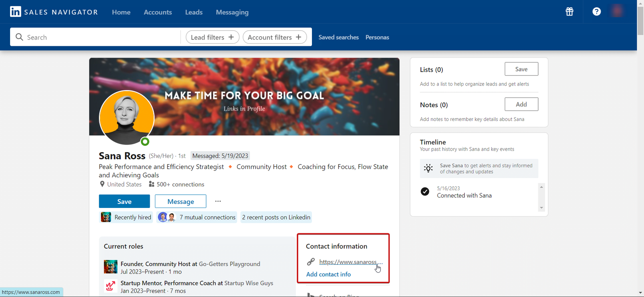Click the Recently hired badge logo
Viewport: 644px width, 297px height.
106,217
